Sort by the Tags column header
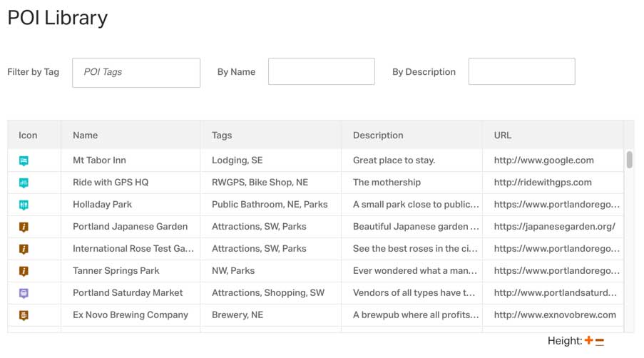644x358 pixels. [222, 135]
